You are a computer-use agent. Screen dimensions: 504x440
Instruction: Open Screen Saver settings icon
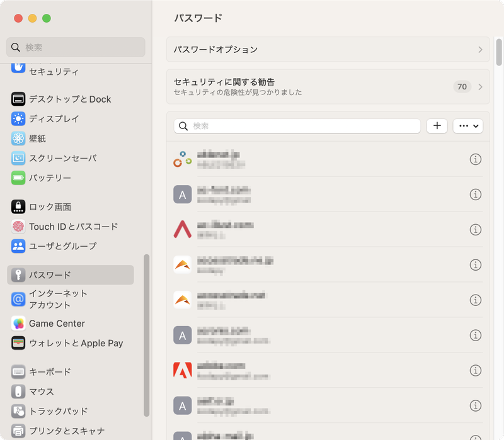[17, 158]
